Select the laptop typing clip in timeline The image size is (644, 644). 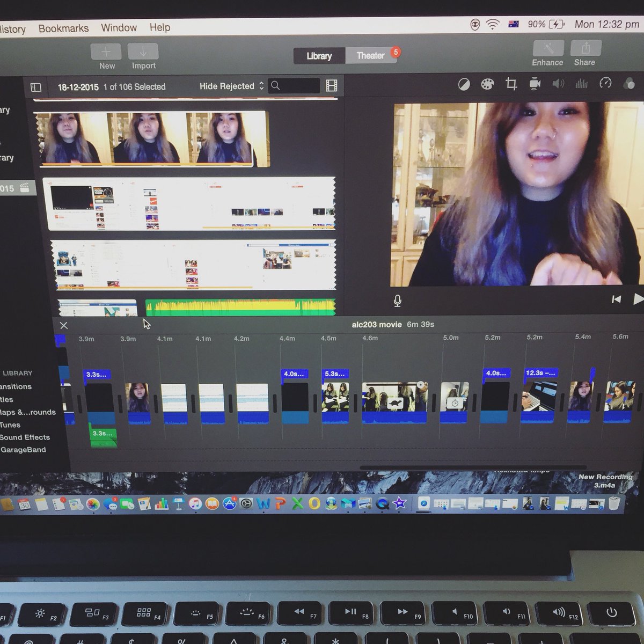coord(538,402)
